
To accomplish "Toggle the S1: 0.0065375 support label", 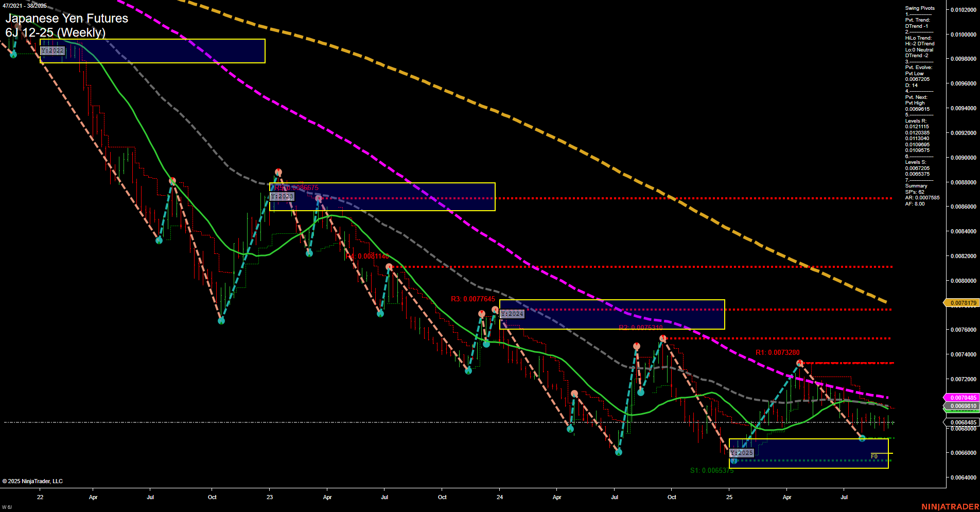I will tap(712, 470).
